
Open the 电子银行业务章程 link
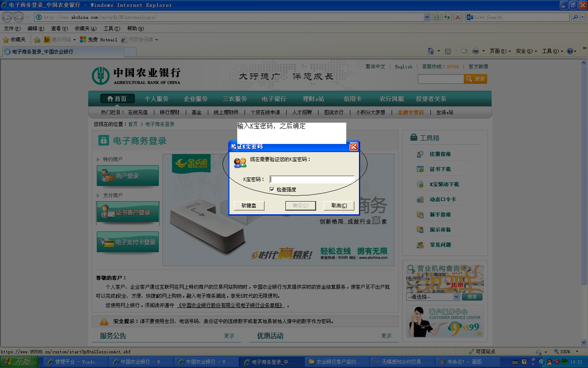click(230, 305)
